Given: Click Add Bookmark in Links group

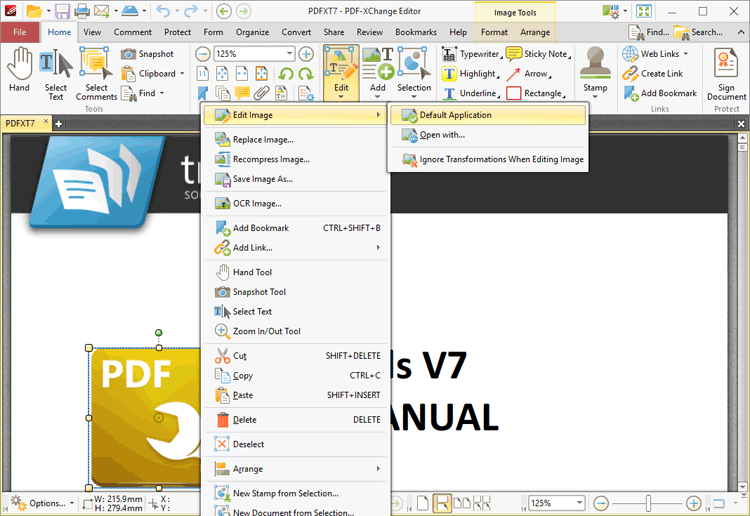Looking at the screenshot, I should click(660, 93).
